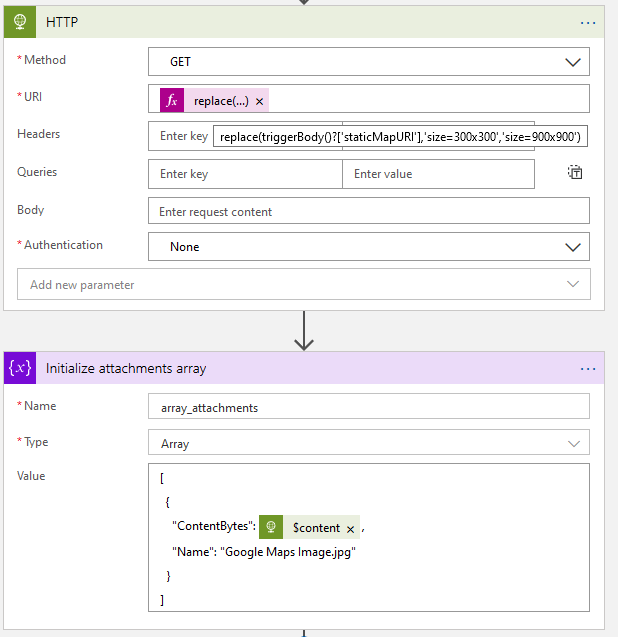Expand the Add new parameter dropdown
The width and height of the screenshot is (618, 637).
click(x=573, y=285)
